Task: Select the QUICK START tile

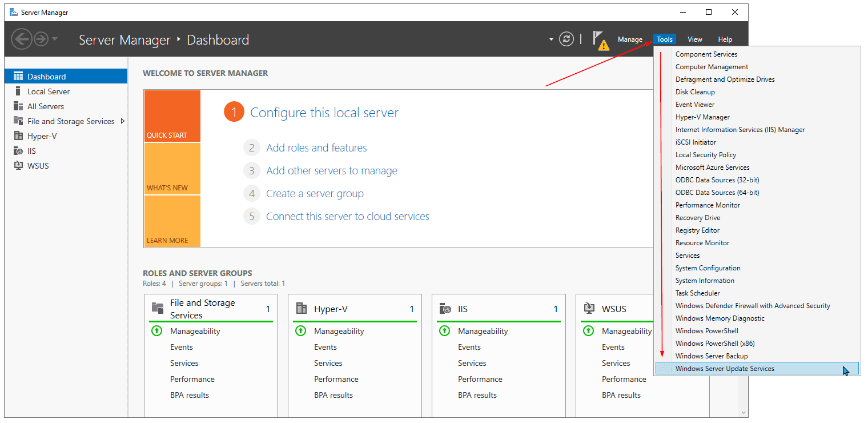Action: click(x=172, y=116)
